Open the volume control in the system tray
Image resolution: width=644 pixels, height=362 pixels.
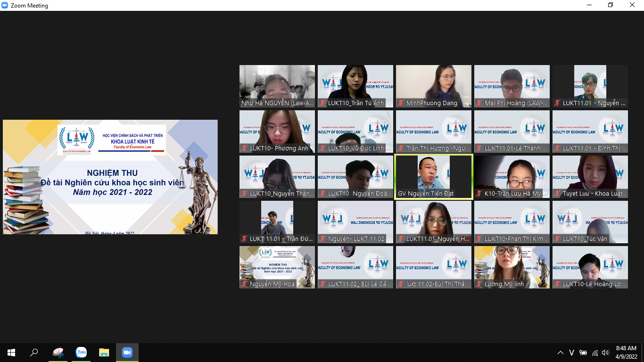tap(605, 353)
